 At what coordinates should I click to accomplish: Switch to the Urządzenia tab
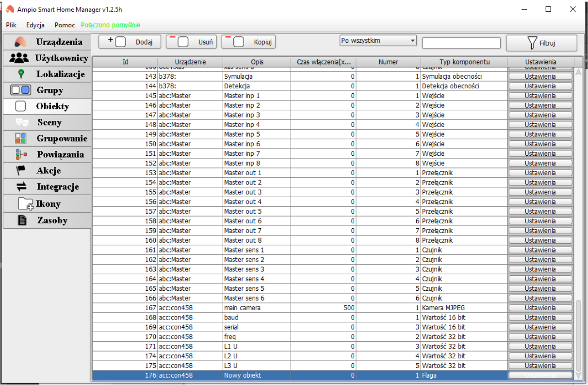[x=47, y=42]
